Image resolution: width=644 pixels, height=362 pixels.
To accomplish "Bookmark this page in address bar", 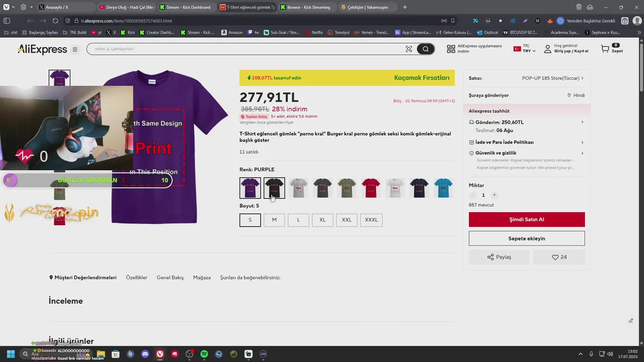I will pyautogui.click(x=453, y=21).
